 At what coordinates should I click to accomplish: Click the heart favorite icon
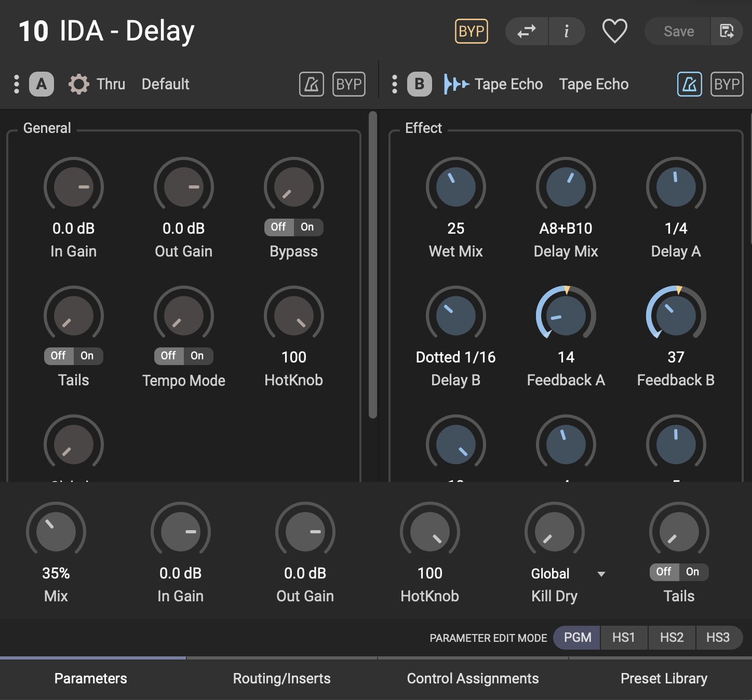[x=614, y=31]
